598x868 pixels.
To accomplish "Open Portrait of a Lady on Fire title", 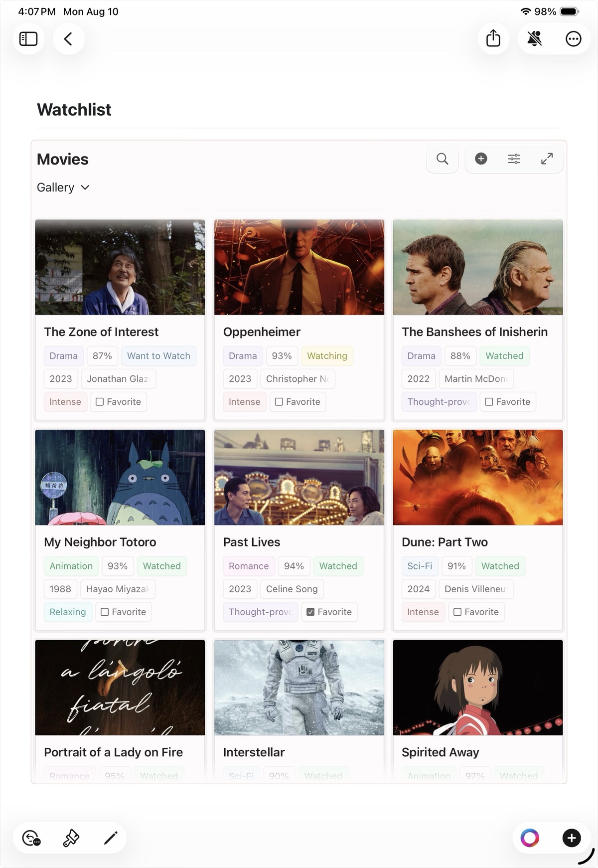I will click(113, 752).
